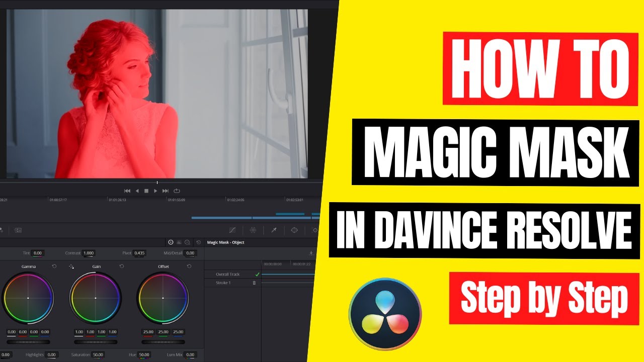Click Gamma luminance value field
The width and height of the screenshot is (644, 362).
tap(12, 332)
